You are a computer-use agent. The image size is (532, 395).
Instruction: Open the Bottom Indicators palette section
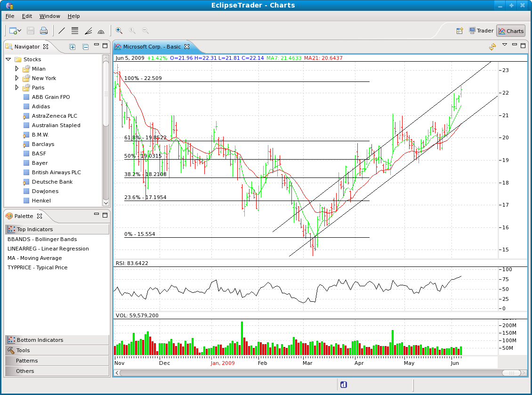(x=40, y=340)
